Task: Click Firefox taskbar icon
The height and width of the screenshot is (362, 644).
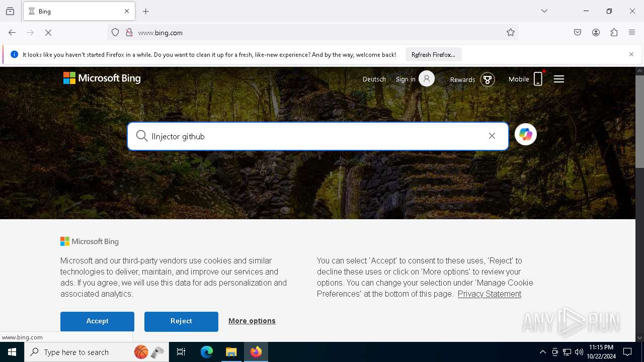Action: [256, 352]
